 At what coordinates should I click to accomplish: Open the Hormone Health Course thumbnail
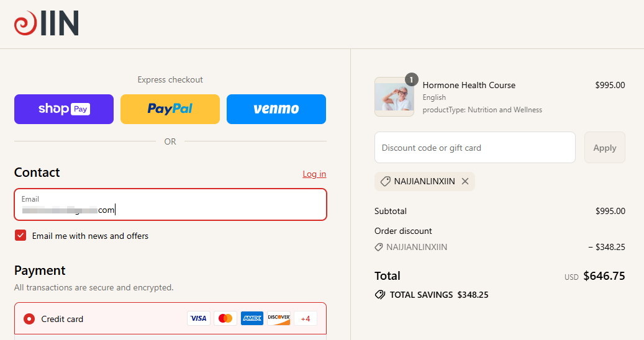(x=394, y=97)
